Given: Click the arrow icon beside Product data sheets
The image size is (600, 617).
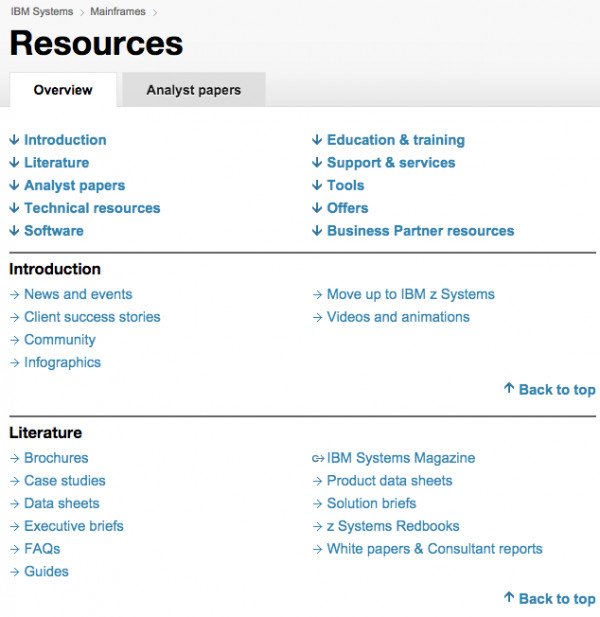Looking at the screenshot, I should (317, 481).
